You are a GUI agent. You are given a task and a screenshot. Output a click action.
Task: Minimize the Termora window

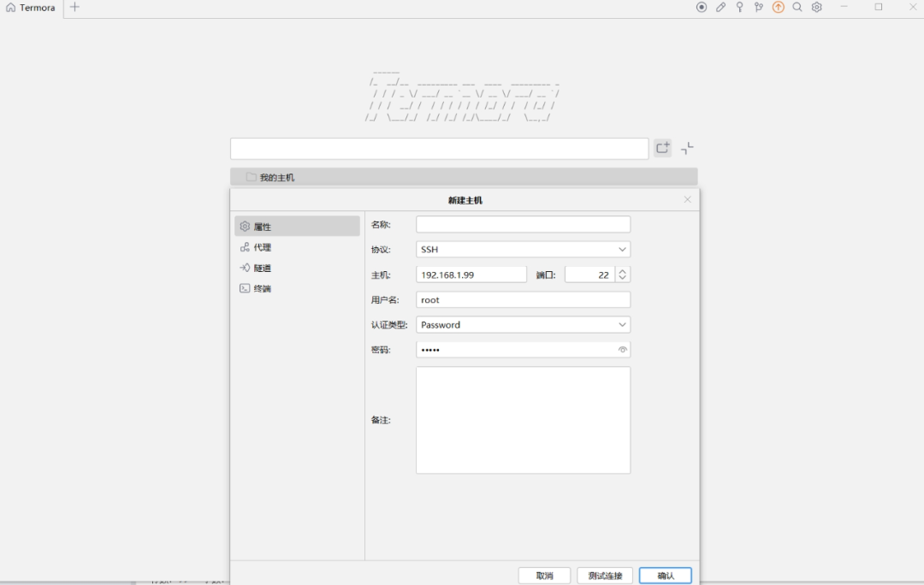[844, 7]
